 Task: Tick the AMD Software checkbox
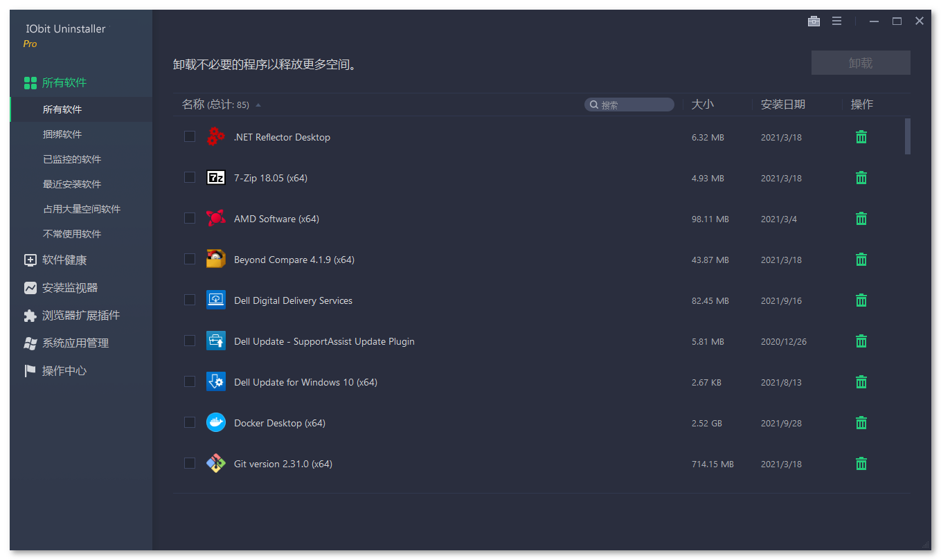click(x=190, y=218)
